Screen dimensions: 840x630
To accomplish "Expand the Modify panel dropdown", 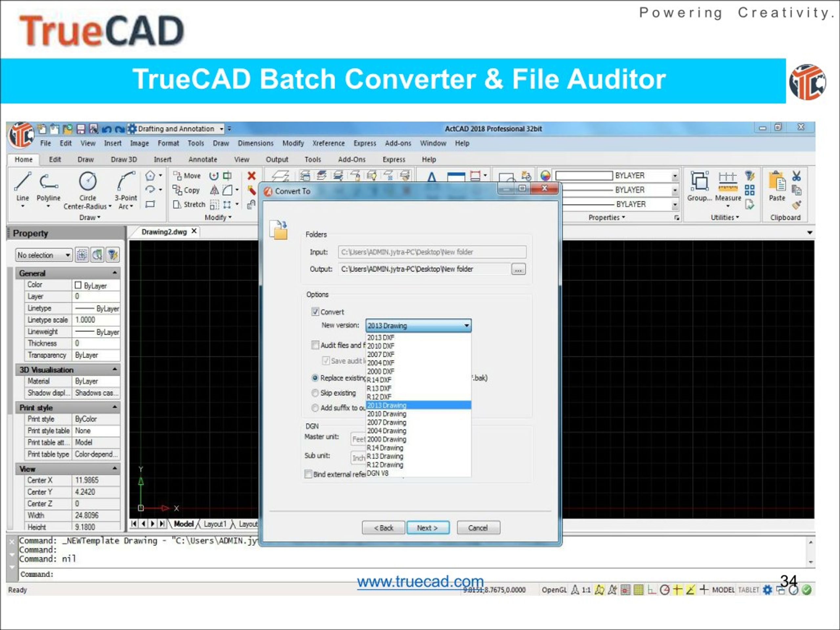I will coord(218,218).
